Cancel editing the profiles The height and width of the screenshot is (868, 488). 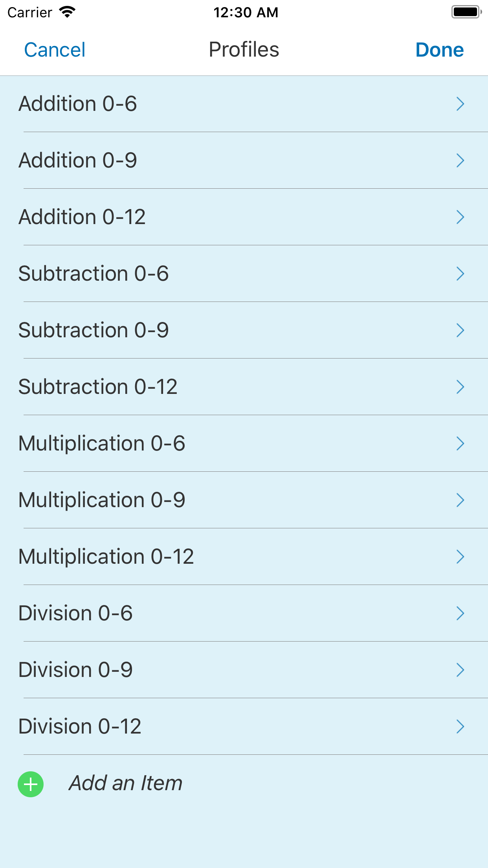coord(55,50)
